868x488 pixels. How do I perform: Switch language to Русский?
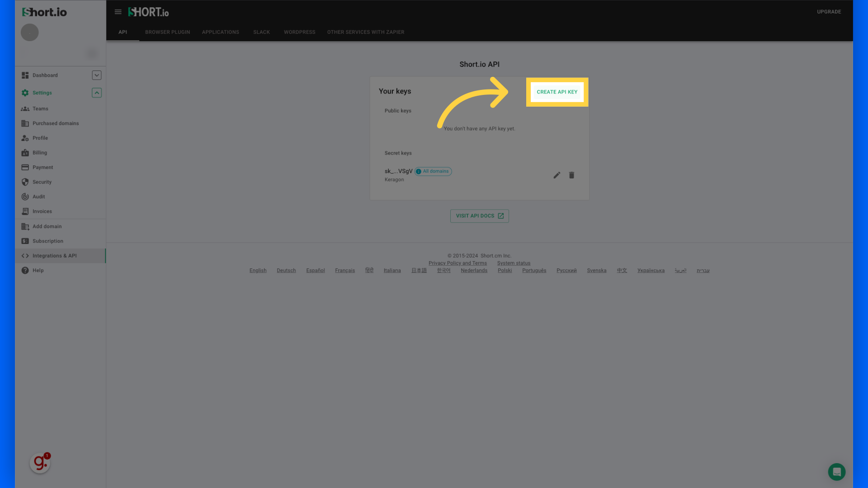click(566, 271)
